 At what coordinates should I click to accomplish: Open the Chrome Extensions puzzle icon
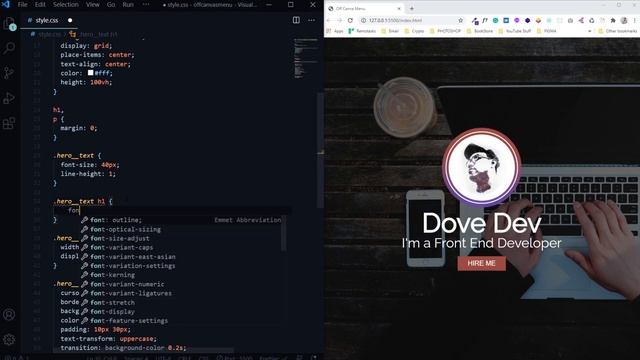pyautogui.click(x=613, y=20)
